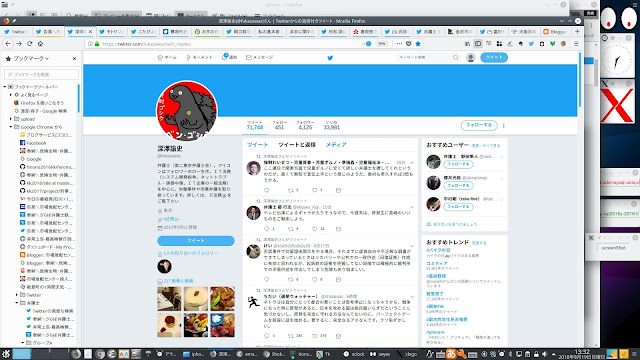
Task: Open the followers count 4,125
Action: coord(305,125)
